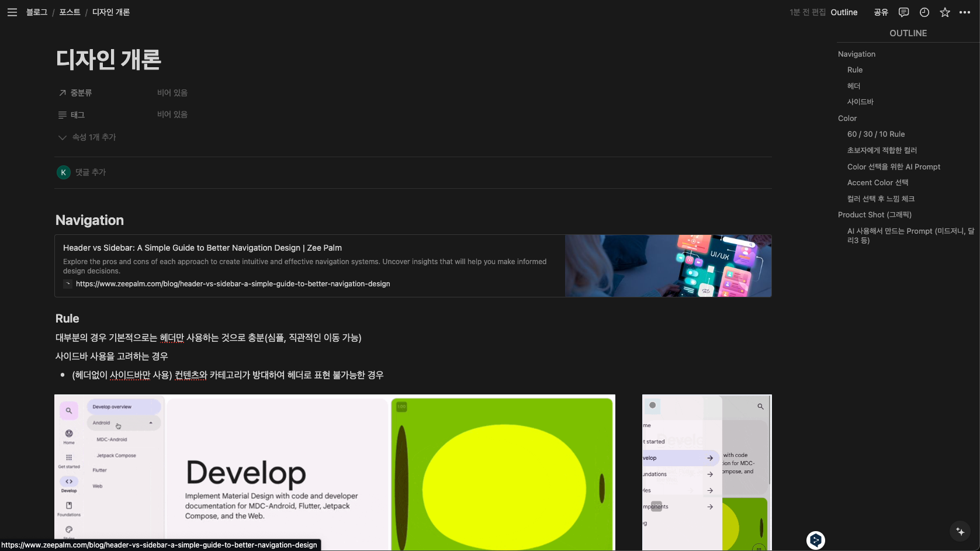Go to 포스트 breadcrumb
The width and height of the screenshot is (980, 551).
coord(70,12)
